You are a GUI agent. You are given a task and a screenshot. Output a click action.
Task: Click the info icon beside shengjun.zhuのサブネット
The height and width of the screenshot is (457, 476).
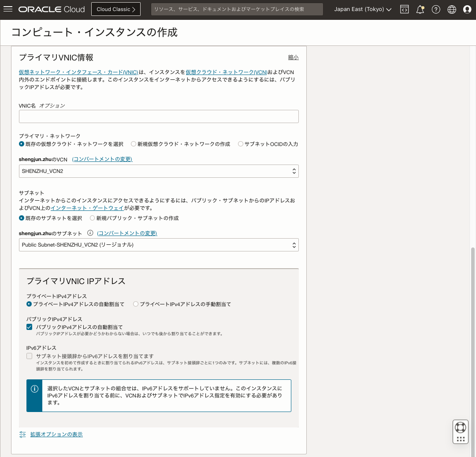91,233
